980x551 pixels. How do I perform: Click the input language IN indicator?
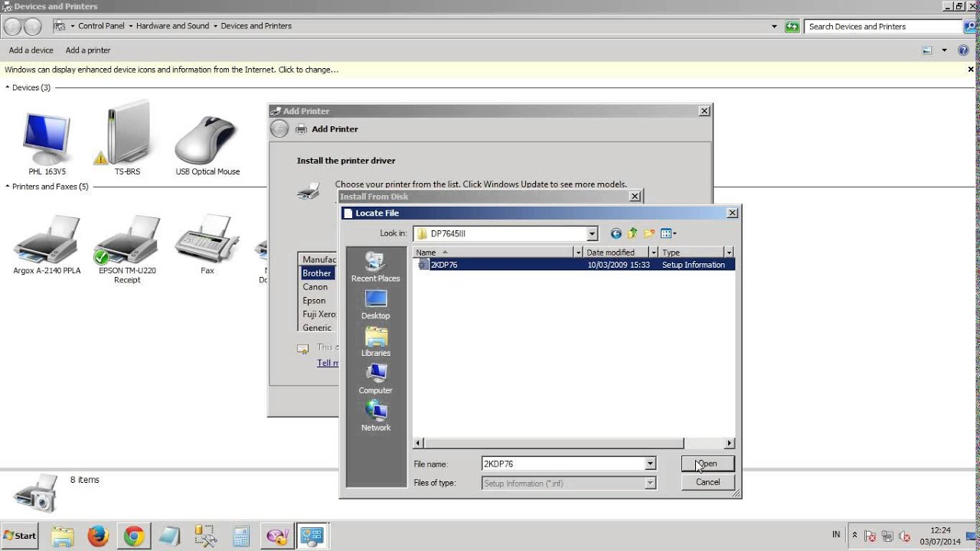[x=836, y=535]
